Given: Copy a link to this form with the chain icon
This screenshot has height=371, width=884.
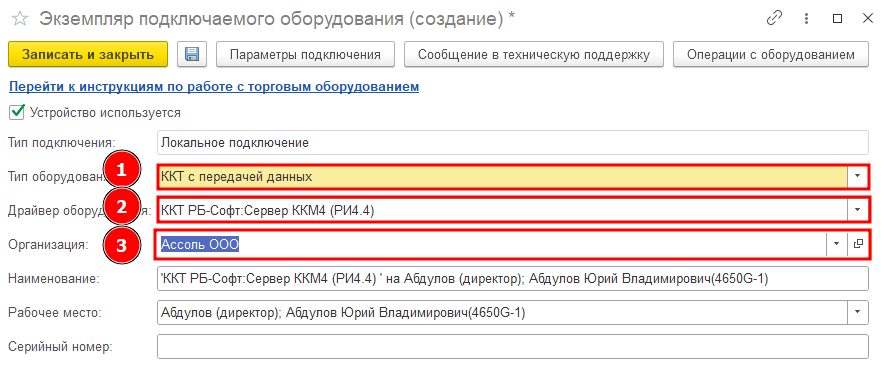Looking at the screenshot, I should tap(775, 19).
